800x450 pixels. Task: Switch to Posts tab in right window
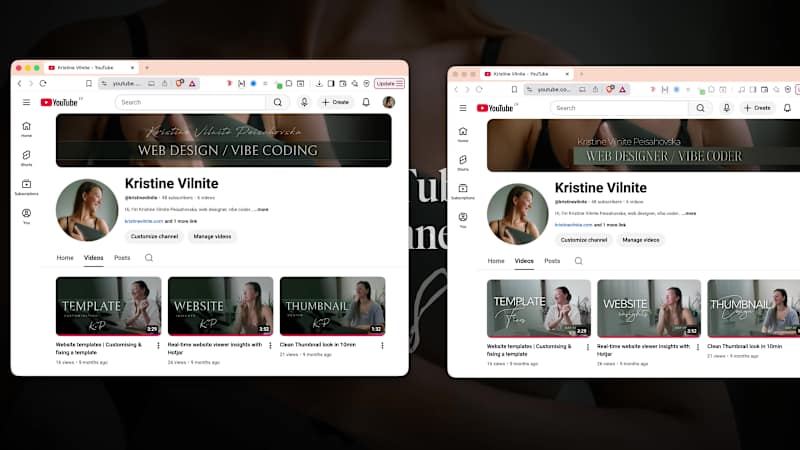point(552,261)
